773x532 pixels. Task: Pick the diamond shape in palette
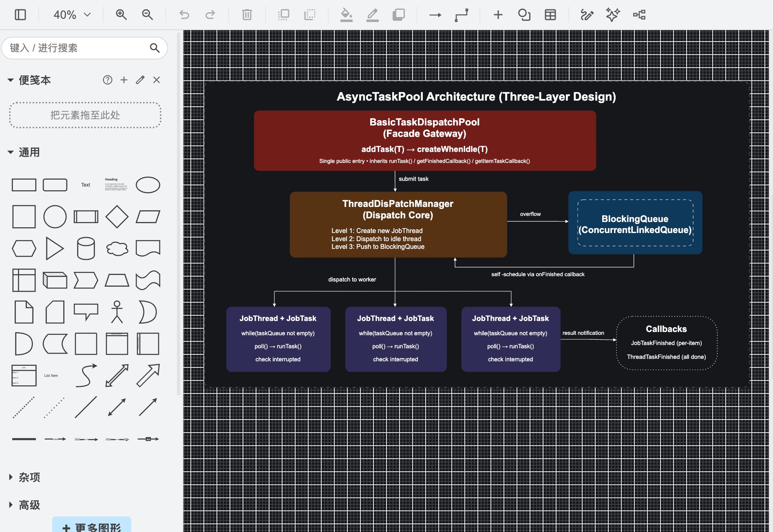tap(117, 217)
